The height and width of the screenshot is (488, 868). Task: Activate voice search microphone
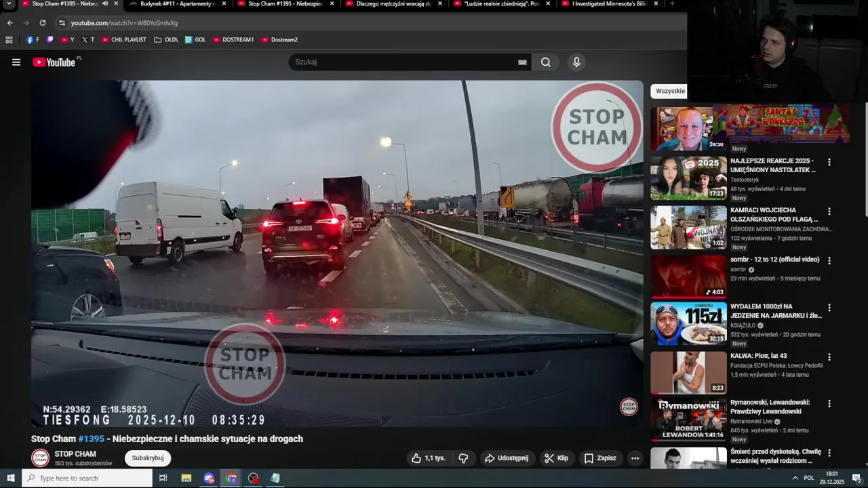(576, 62)
